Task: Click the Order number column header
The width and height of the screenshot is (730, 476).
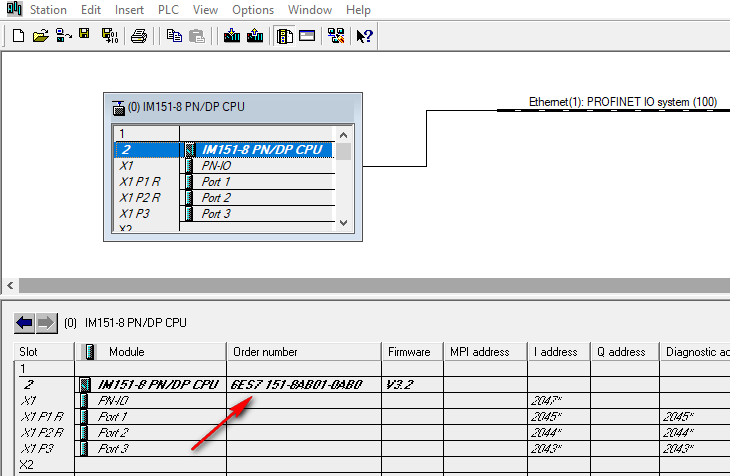Action: 304,352
